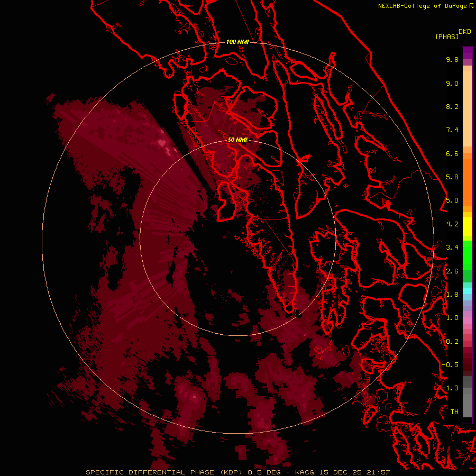Pick the peach segment of the color bar

(x=467, y=108)
